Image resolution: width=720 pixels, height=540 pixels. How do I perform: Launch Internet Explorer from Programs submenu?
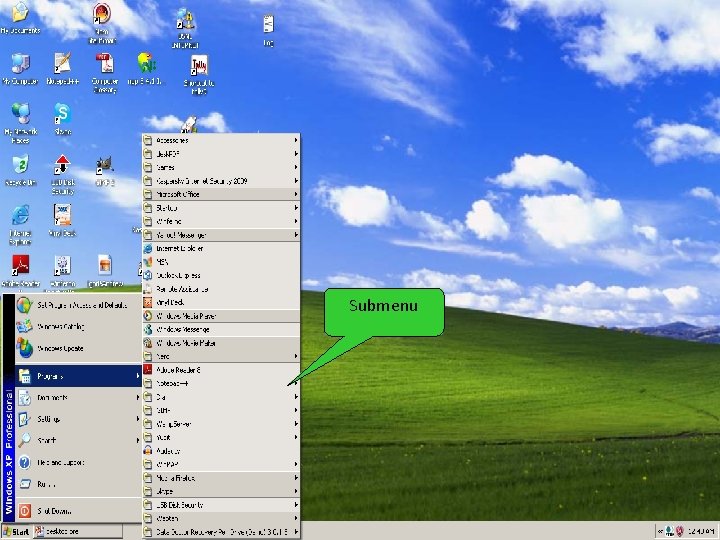click(221, 248)
